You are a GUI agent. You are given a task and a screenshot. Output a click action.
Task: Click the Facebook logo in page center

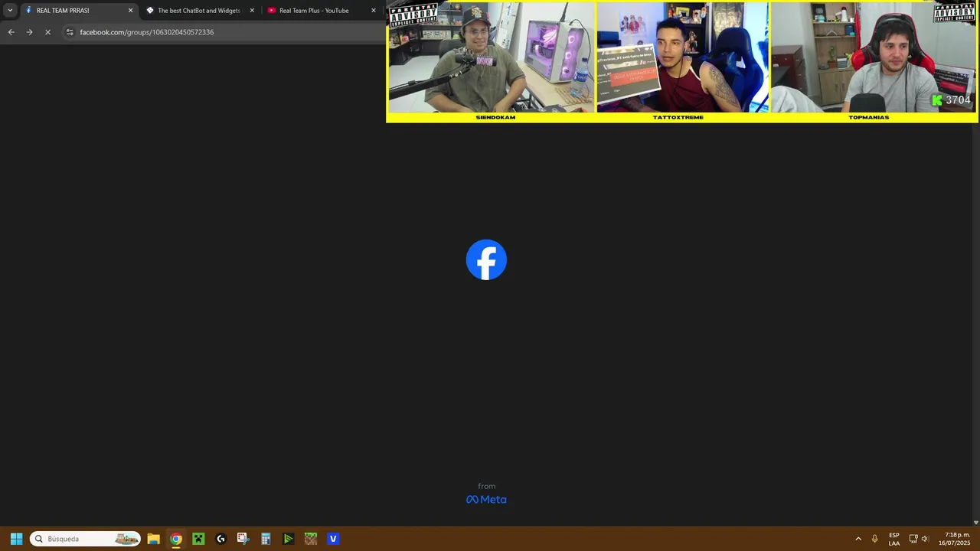point(486,260)
